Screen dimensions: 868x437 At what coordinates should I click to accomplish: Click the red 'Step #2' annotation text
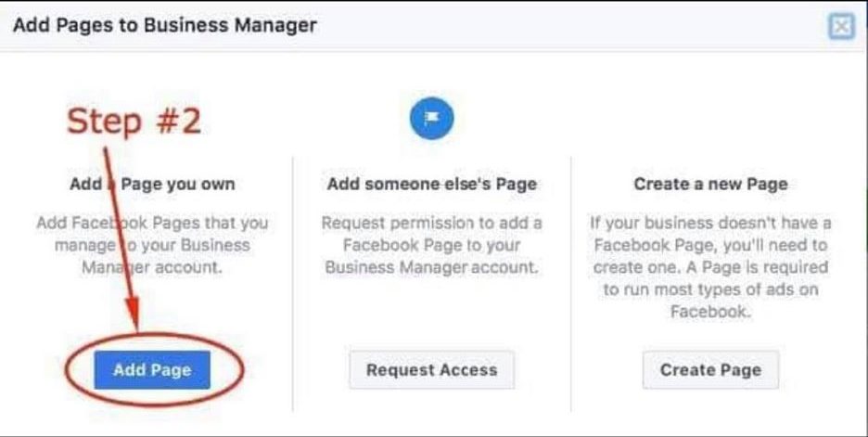(x=134, y=122)
